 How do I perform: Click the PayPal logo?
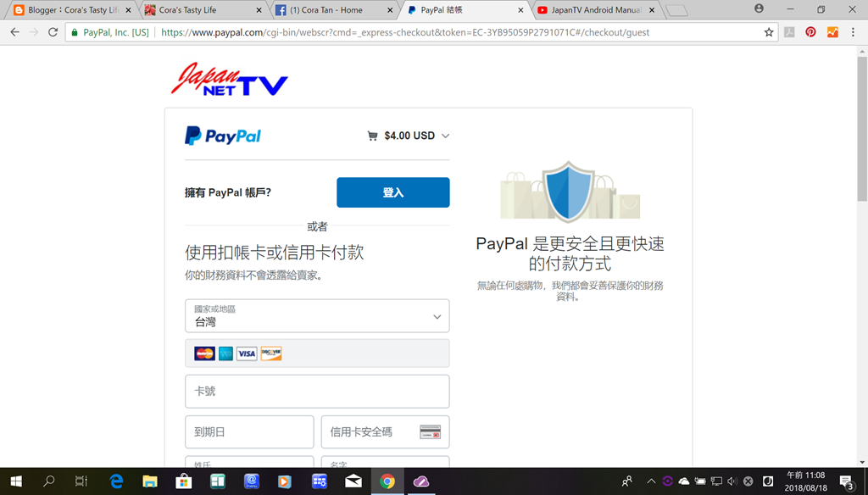click(223, 136)
